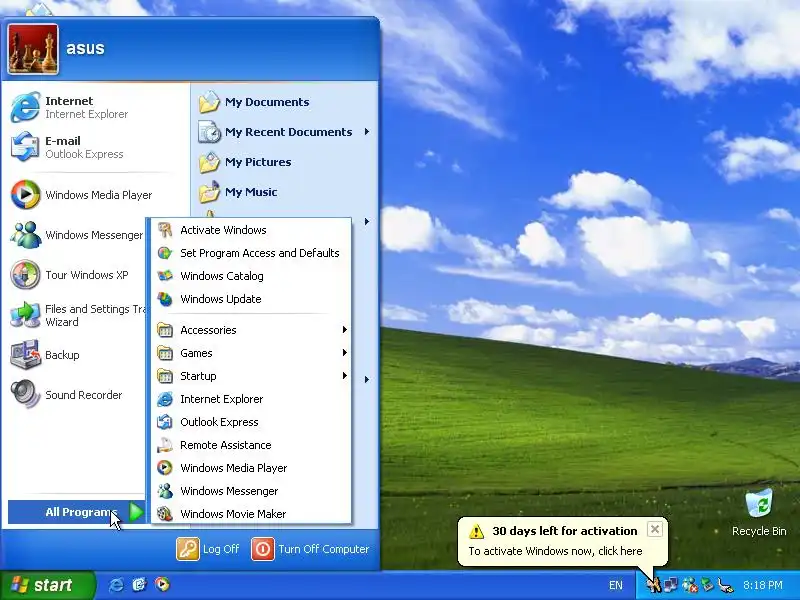Viewport: 800px width, 600px height.
Task: Click the 30 days left activation balloon text
Action: pos(564,531)
